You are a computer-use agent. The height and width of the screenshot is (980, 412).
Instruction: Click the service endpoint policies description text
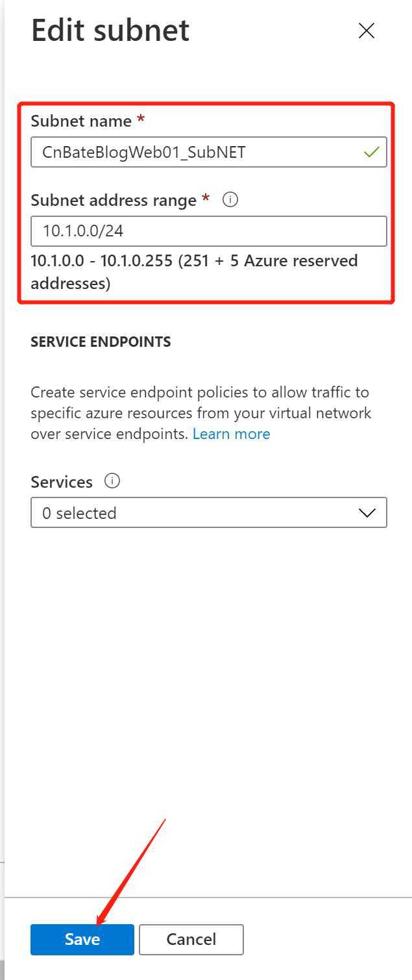tap(200, 413)
